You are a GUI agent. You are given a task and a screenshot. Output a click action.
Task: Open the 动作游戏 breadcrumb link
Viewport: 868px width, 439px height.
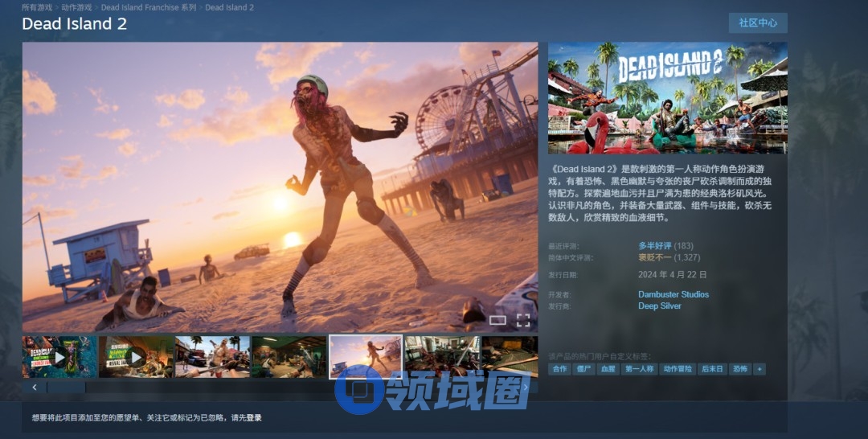[x=77, y=7]
